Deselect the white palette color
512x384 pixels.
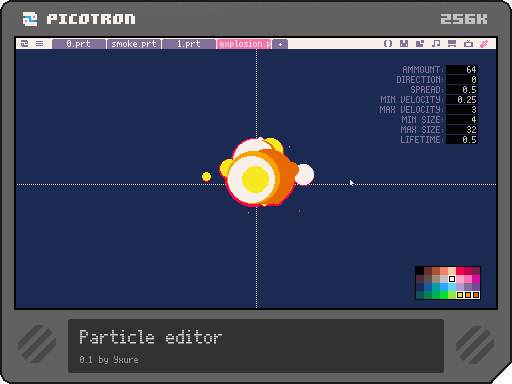point(452,279)
